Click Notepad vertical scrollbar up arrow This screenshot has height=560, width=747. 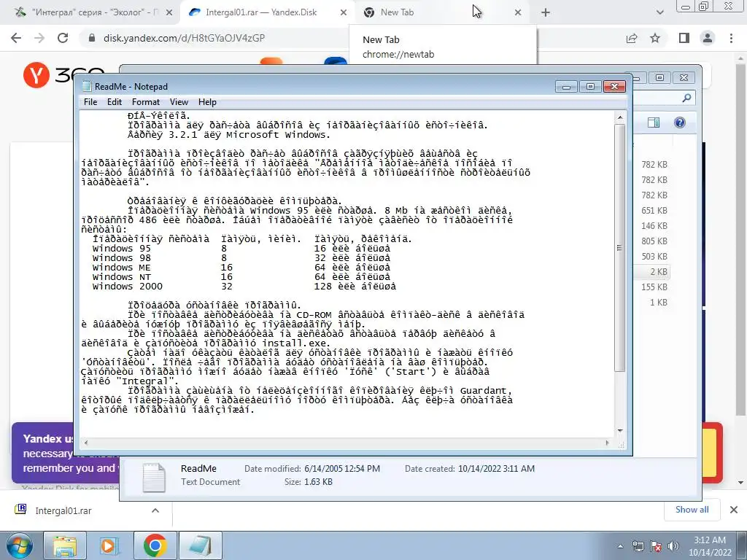(620, 117)
